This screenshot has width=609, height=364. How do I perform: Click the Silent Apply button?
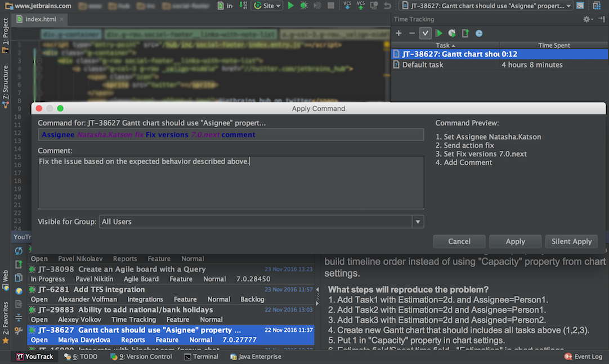coord(571,241)
